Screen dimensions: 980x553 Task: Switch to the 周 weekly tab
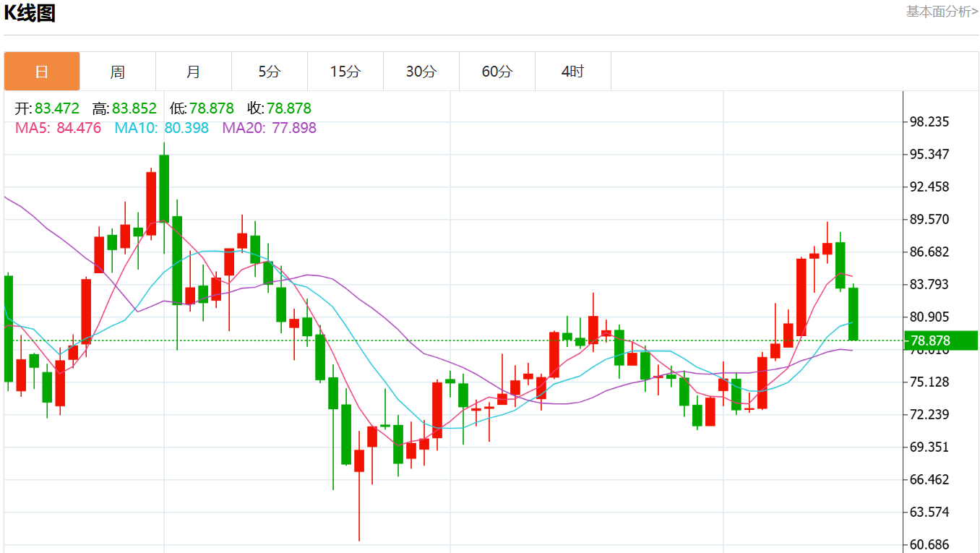coord(118,72)
